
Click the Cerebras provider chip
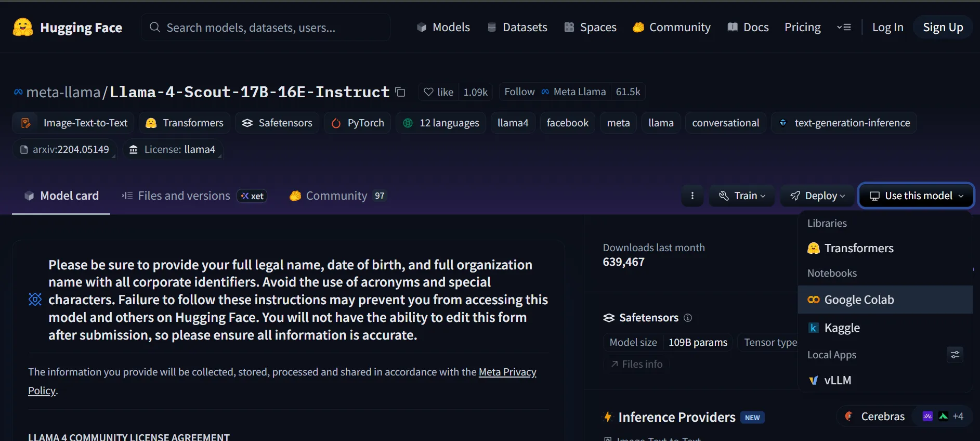pos(875,416)
